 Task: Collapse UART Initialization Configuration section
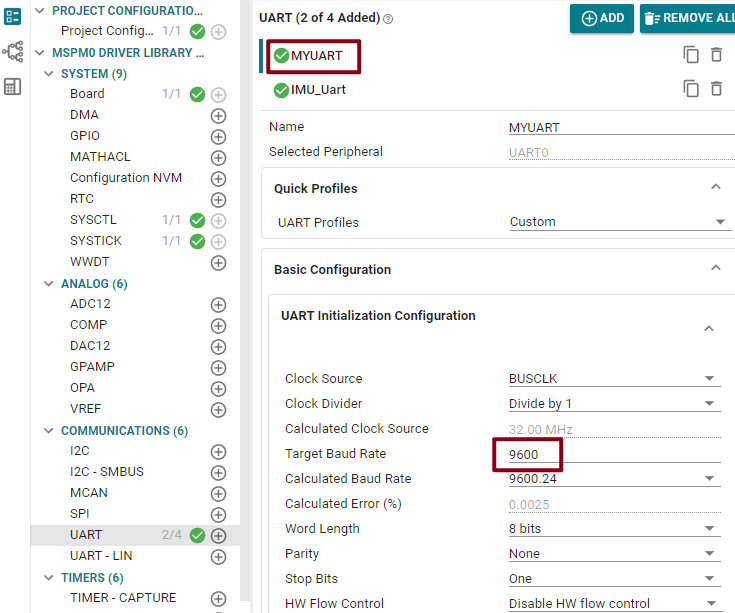pyautogui.click(x=709, y=329)
